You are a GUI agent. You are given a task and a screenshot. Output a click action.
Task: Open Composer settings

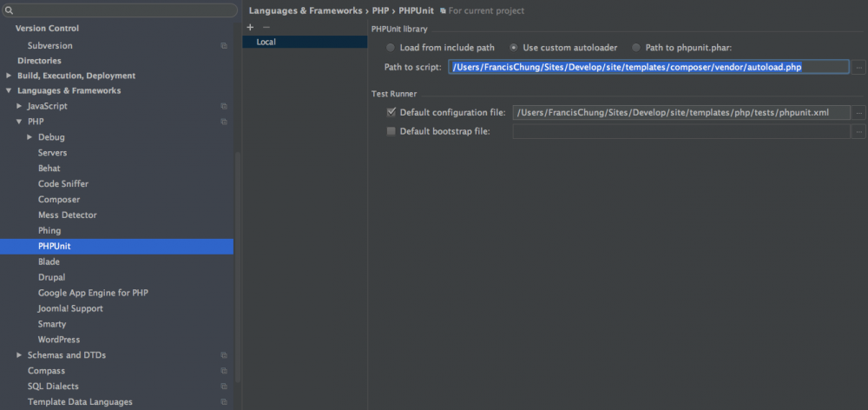coord(59,199)
